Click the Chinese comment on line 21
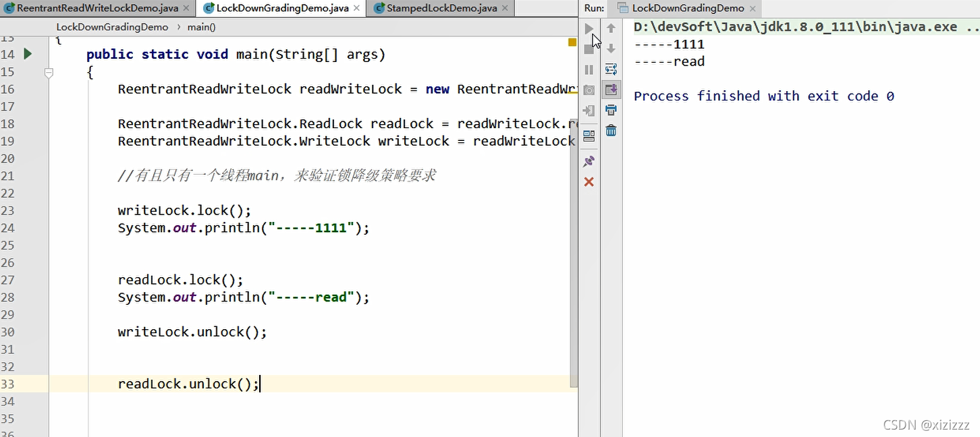Image resolution: width=980 pixels, height=437 pixels. 277,176
